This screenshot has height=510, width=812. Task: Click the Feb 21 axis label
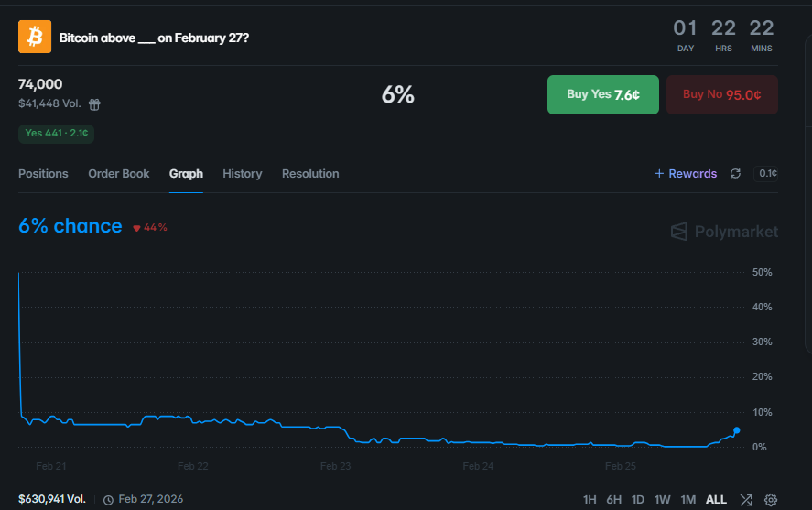pyautogui.click(x=50, y=466)
